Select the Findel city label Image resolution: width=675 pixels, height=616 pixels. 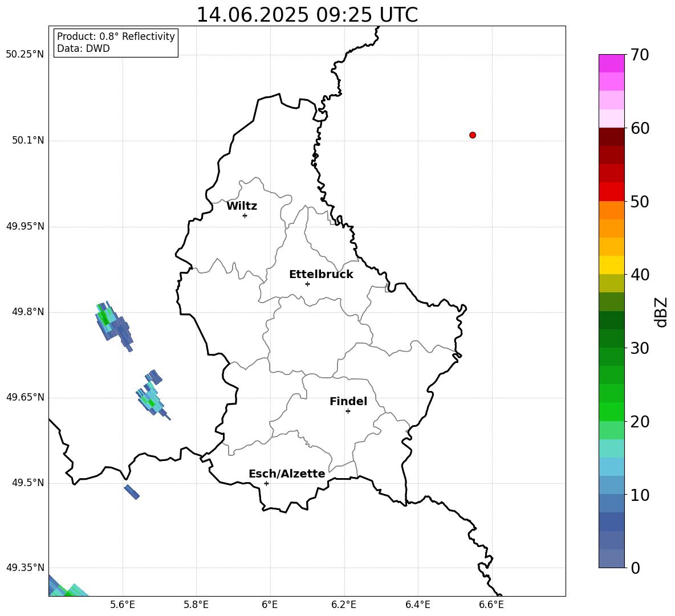[348, 402]
